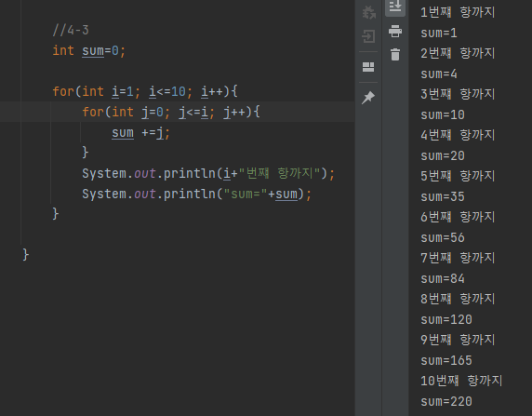Click console line "8번째 항까지"

(x=458, y=299)
